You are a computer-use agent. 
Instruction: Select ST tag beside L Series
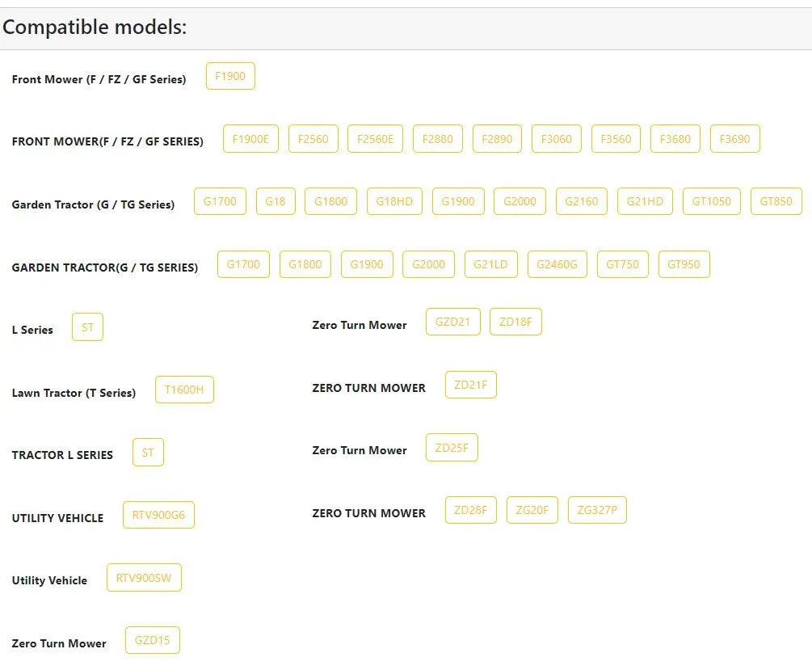pyautogui.click(x=87, y=327)
